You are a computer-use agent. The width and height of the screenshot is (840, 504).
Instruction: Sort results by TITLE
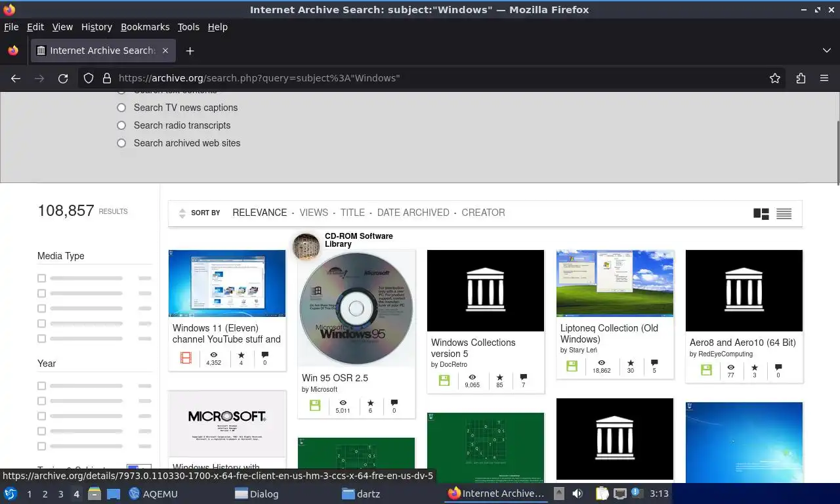352,213
